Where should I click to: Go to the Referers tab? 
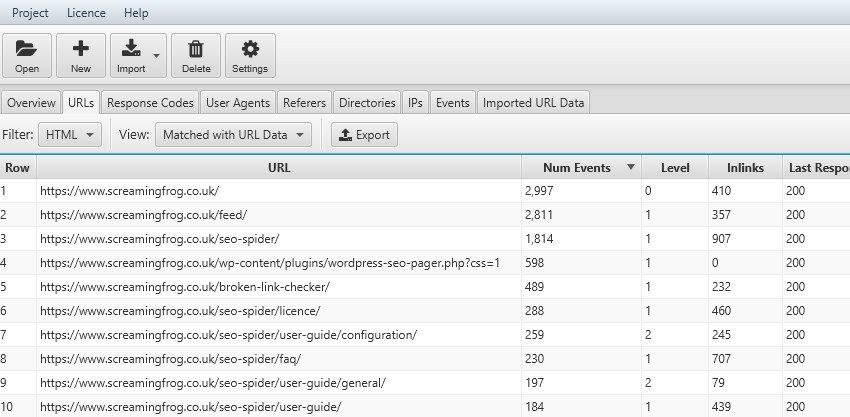click(304, 102)
